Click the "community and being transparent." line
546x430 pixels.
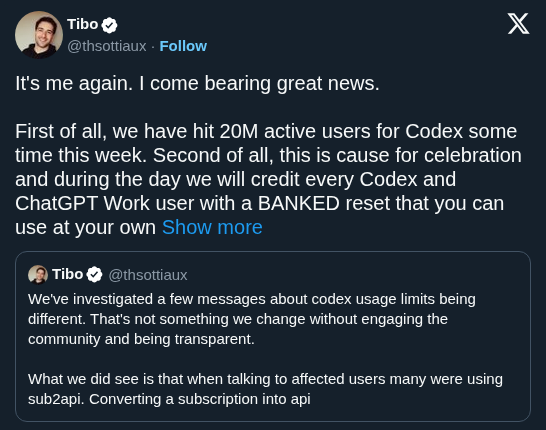141,339
